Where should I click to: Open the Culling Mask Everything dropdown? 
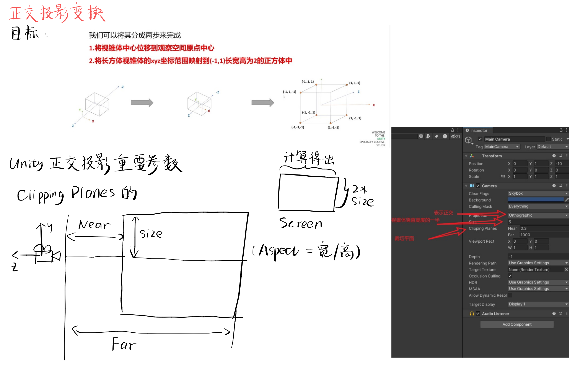click(538, 206)
